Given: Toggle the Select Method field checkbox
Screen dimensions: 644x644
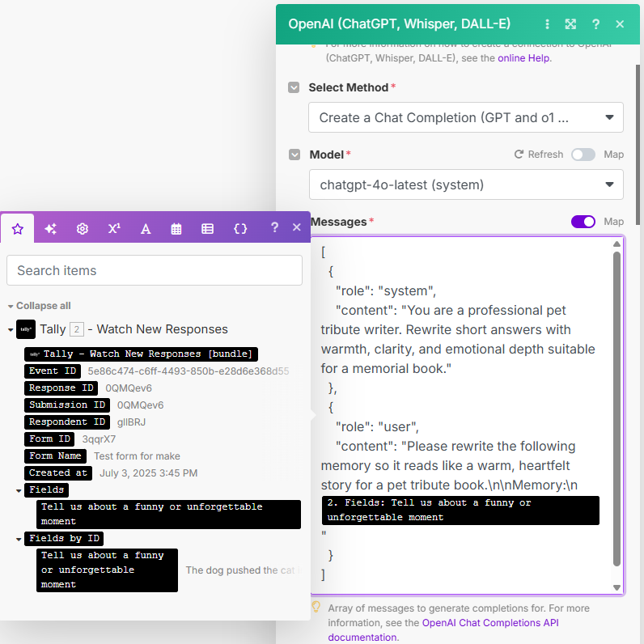Looking at the screenshot, I should point(294,87).
